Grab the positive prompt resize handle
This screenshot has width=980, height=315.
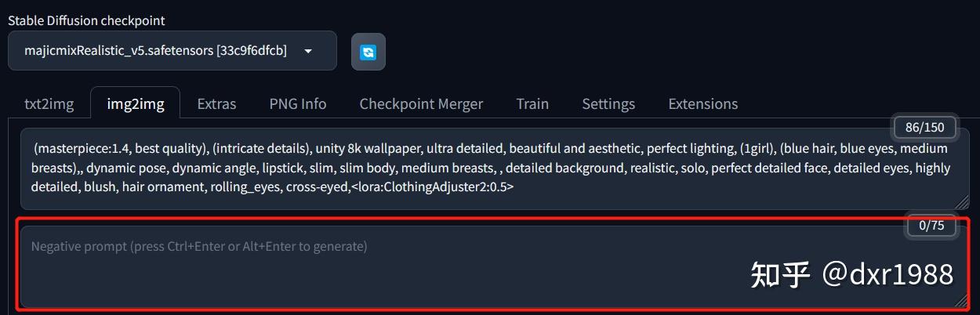coord(961,202)
